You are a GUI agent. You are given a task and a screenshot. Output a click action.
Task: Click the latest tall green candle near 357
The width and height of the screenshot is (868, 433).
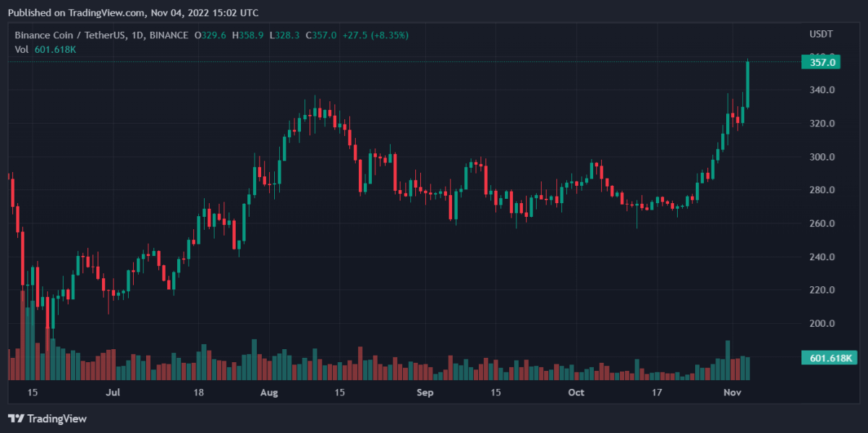(747, 85)
